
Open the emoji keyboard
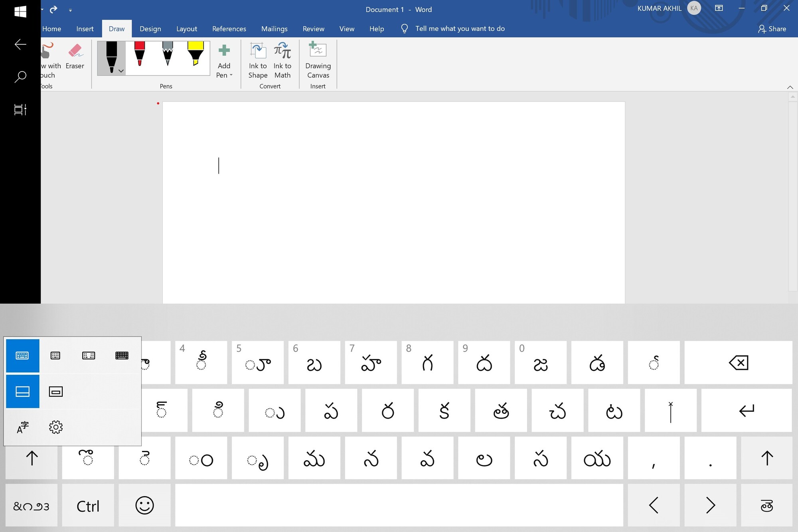pos(144,506)
